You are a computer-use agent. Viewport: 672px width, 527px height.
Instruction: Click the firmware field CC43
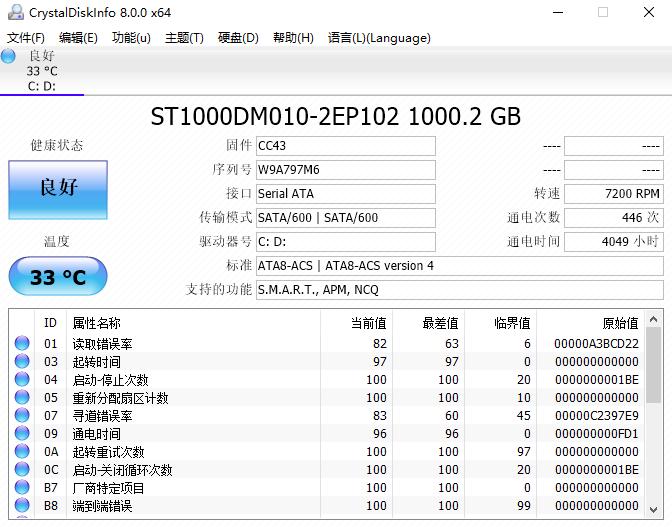coord(345,146)
